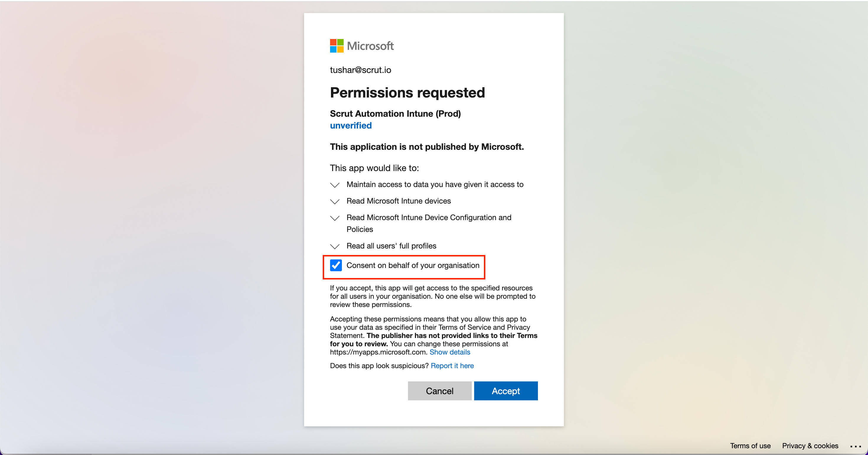Open the ellipsis more options menu
Image resolution: width=868 pixels, height=455 pixels.
point(856,446)
